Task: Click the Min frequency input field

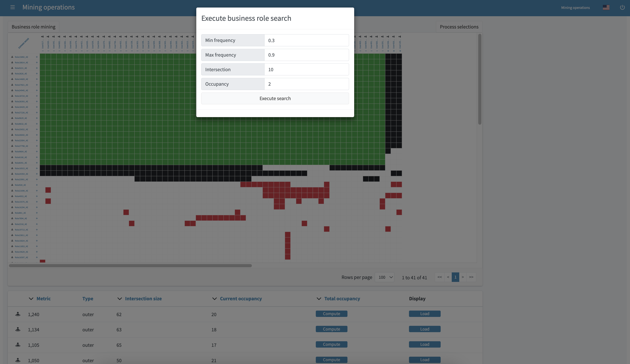Action: (x=306, y=40)
